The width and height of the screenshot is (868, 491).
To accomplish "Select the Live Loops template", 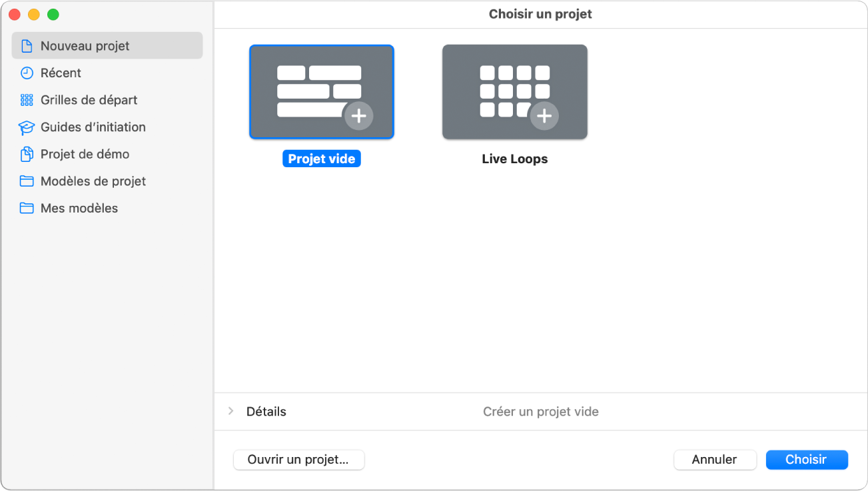I will [514, 91].
